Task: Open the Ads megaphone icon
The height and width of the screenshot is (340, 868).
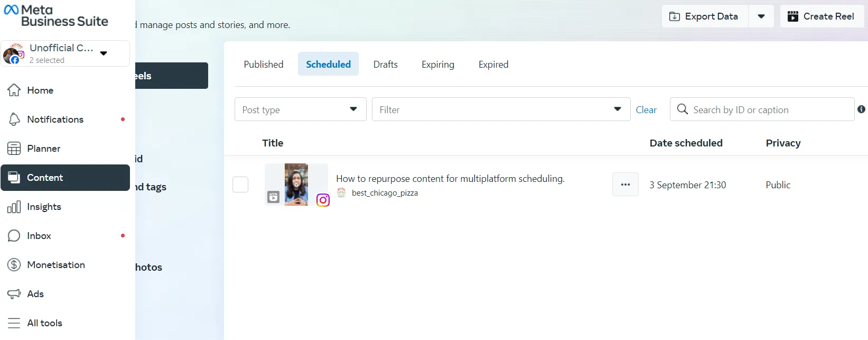Action: coord(14,294)
